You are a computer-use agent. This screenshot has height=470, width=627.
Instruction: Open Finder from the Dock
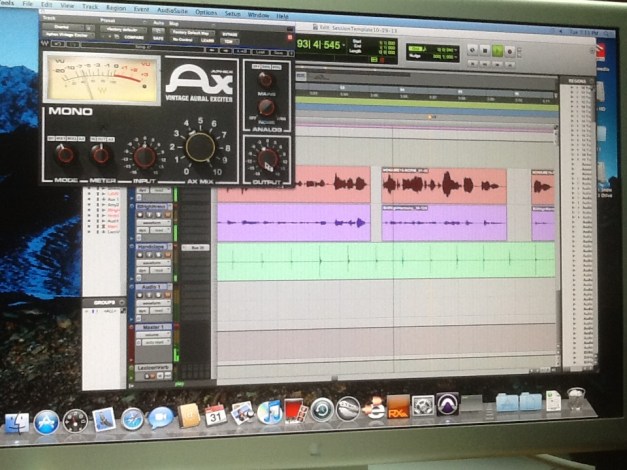click(x=16, y=424)
